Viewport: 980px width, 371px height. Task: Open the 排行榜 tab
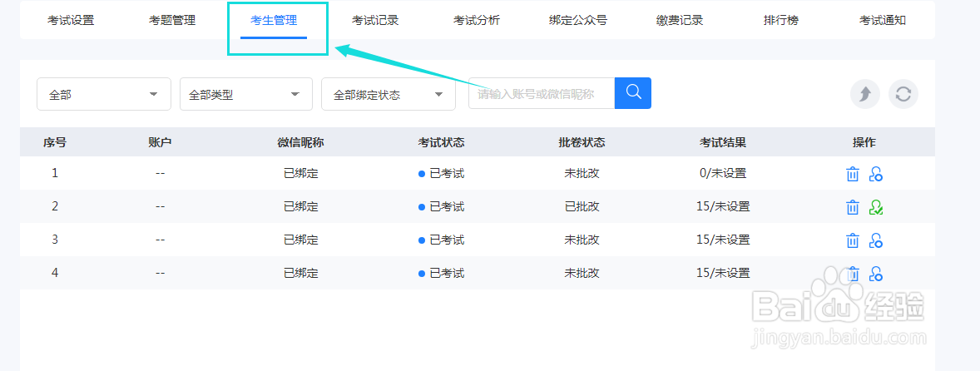(781, 21)
